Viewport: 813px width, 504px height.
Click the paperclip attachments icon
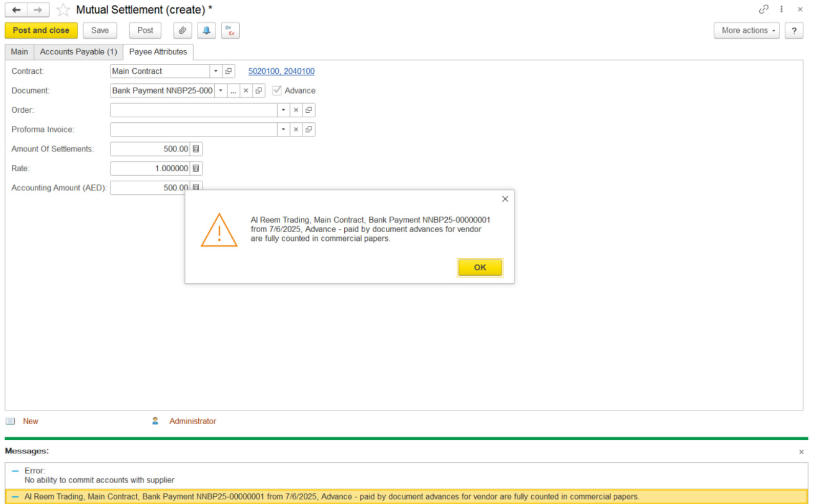pos(182,31)
